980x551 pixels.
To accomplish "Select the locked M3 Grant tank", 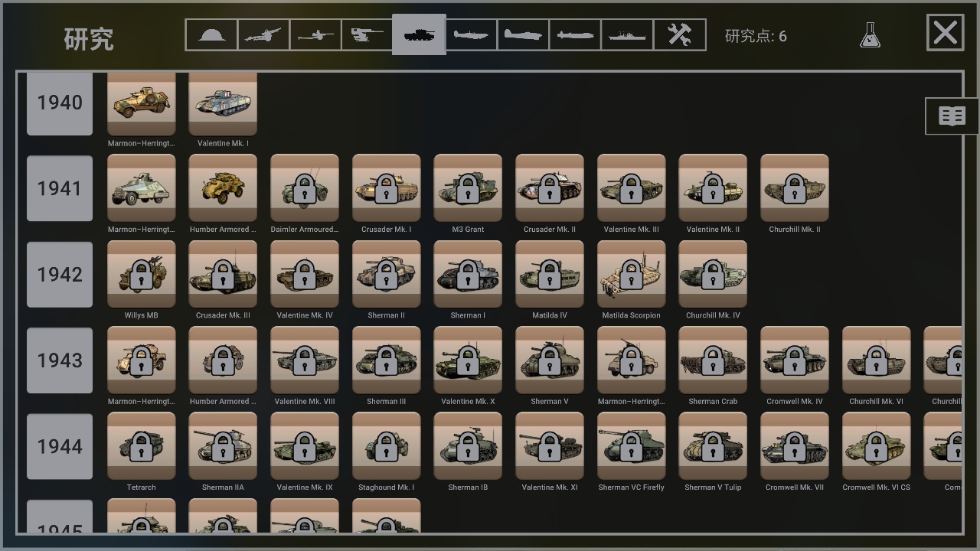I will pyautogui.click(x=468, y=188).
